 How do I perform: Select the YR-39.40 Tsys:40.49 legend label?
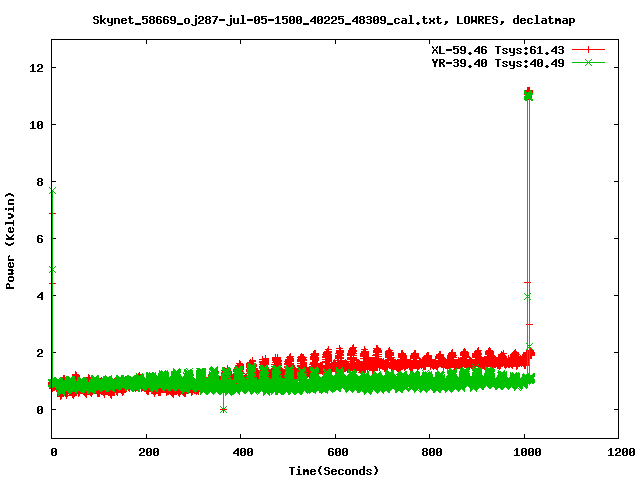pos(498,63)
